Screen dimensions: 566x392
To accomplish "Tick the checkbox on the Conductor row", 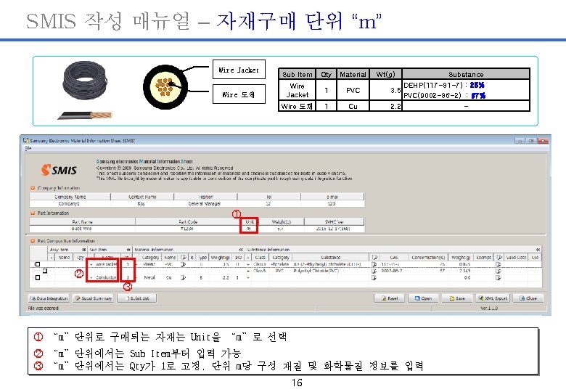I will (38, 277).
